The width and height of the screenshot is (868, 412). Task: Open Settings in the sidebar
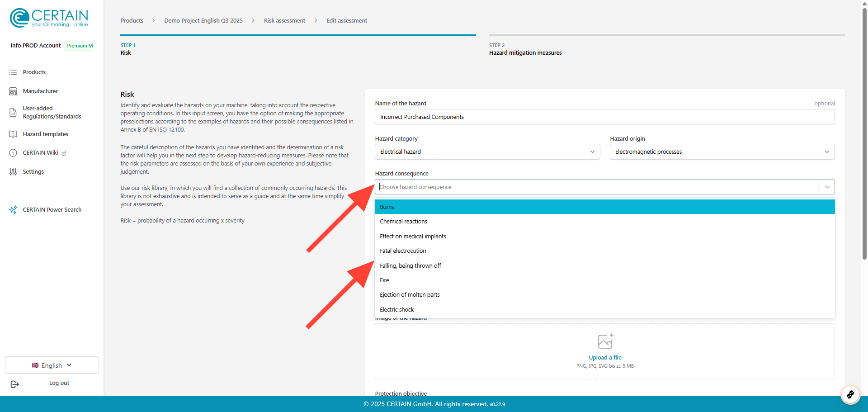pos(33,172)
